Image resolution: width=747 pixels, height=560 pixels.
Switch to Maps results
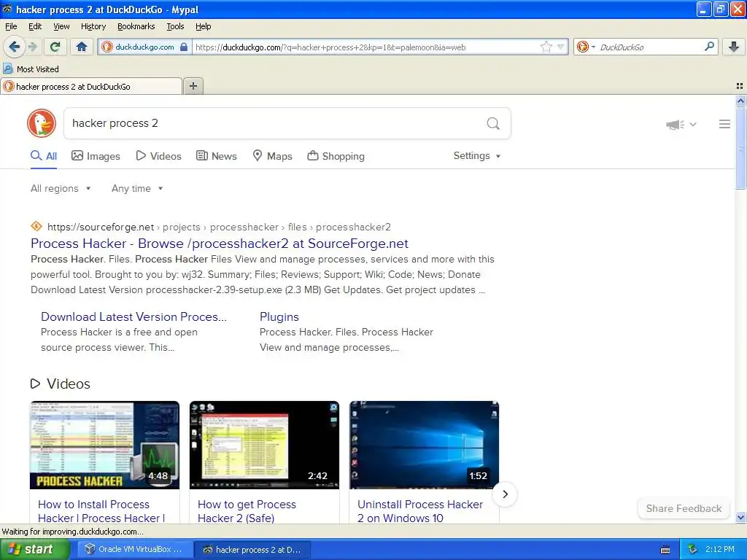point(272,156)
